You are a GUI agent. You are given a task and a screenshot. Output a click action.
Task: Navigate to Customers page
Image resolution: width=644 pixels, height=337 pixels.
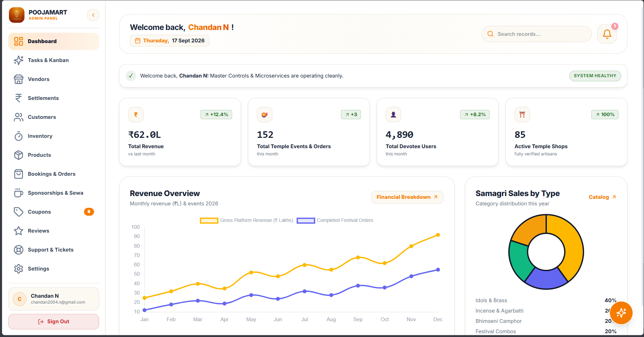point(54,117)
